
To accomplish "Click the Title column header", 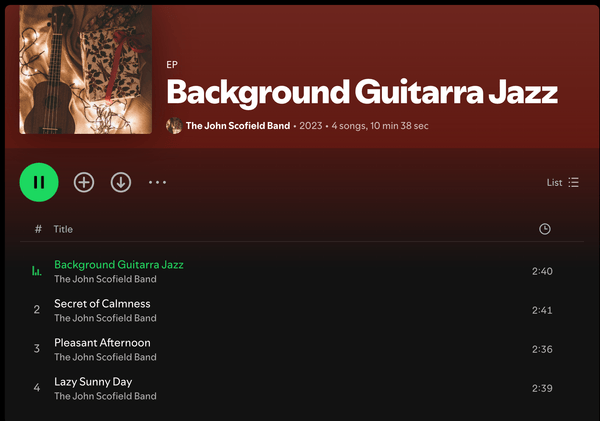I will pos(63,229).
